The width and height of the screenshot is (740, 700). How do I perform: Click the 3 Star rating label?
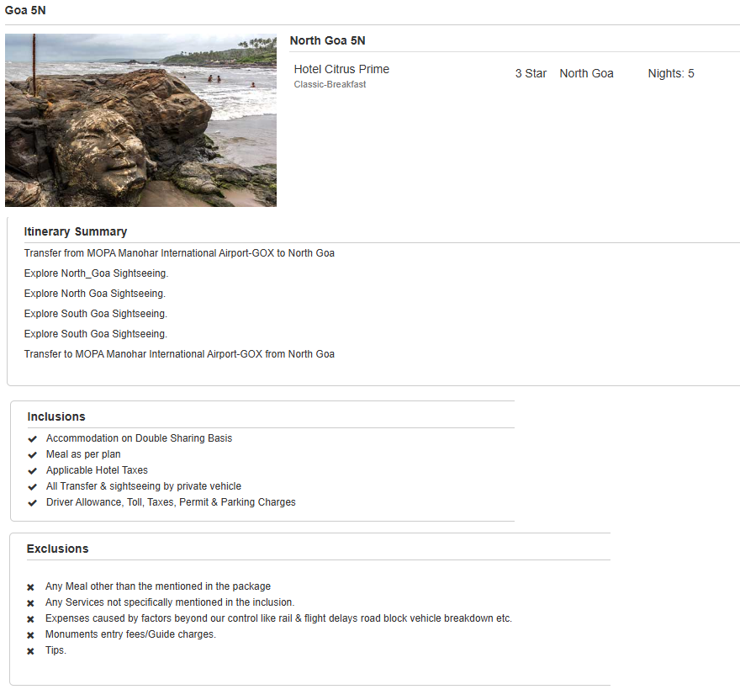(x=531, y=73)
